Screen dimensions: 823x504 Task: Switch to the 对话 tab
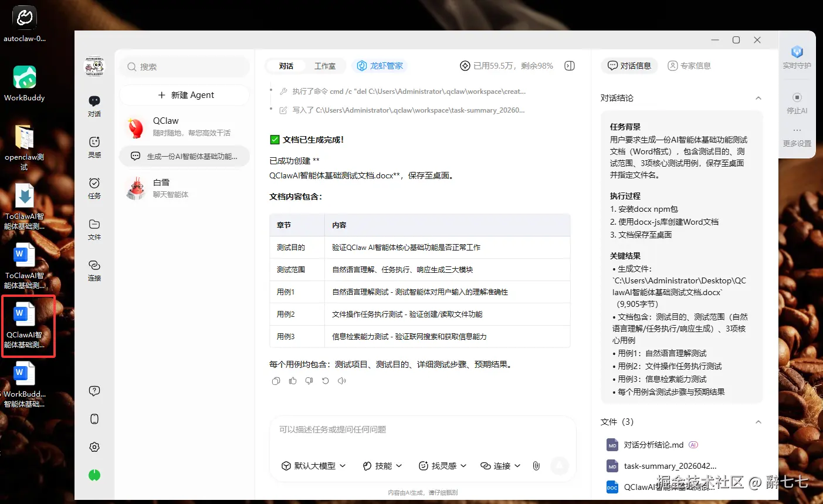[286, 66]
